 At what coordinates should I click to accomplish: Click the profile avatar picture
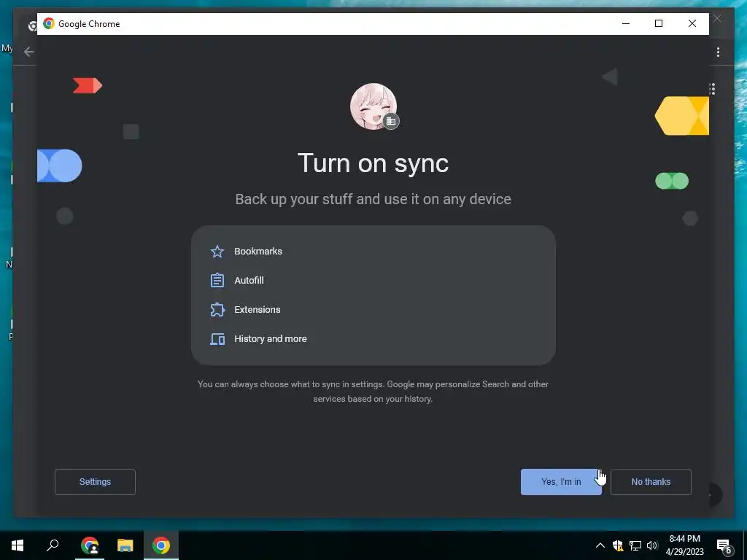[x=373, y=106]
